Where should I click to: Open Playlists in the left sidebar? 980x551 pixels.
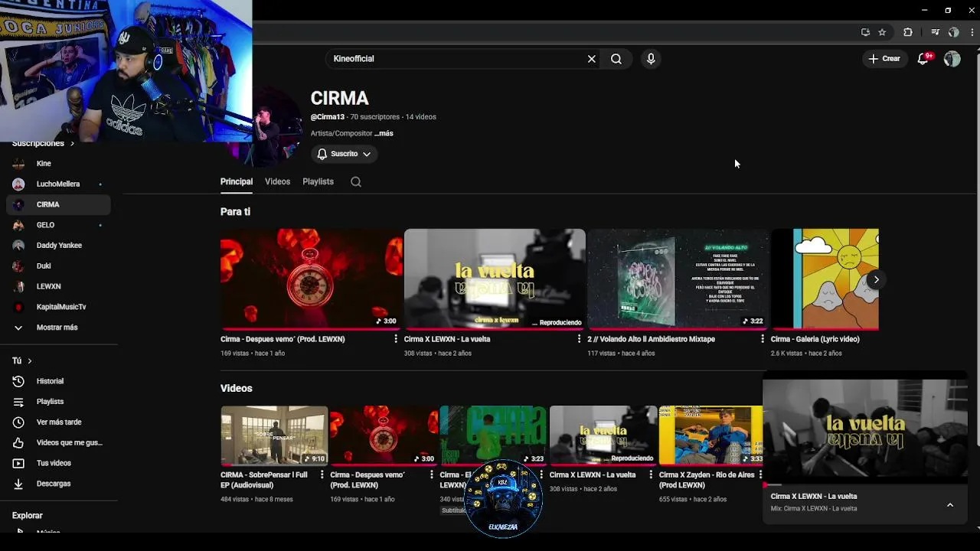(x=59, y=402)
